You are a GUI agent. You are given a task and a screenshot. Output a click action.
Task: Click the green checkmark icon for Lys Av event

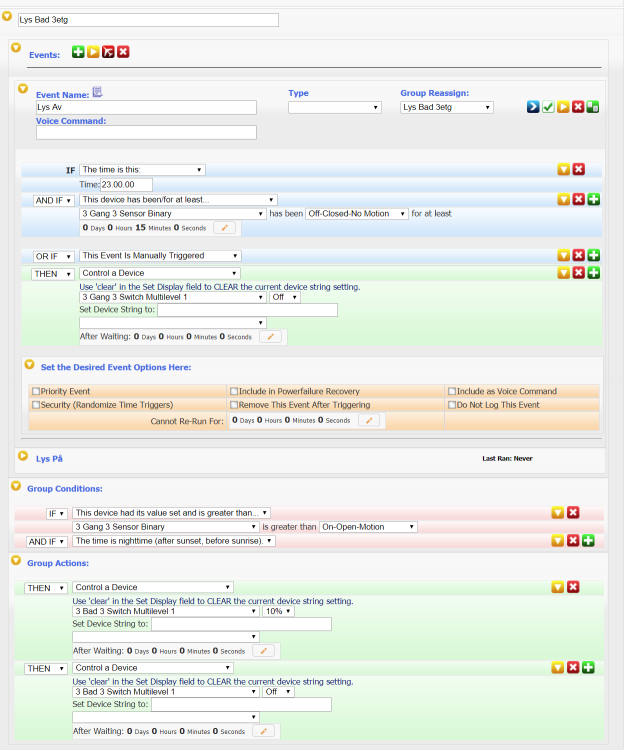coord(548,106)
